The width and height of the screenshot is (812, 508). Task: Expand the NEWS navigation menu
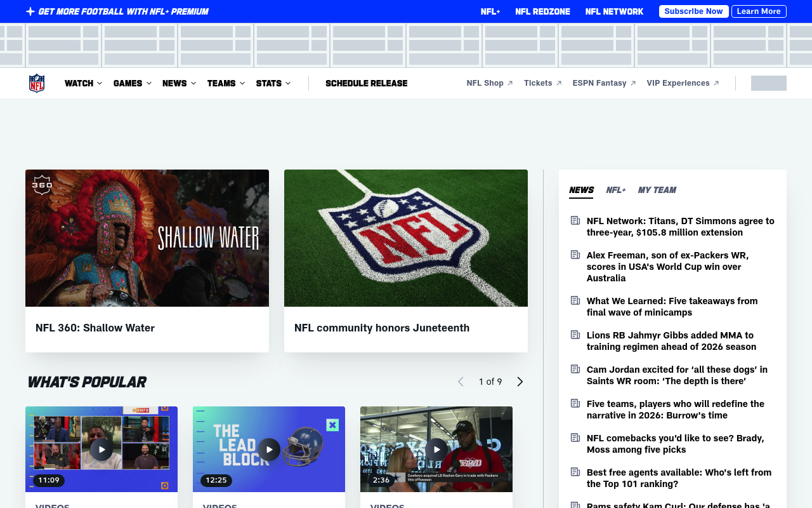pyautogui.click(x=179, y=83)
